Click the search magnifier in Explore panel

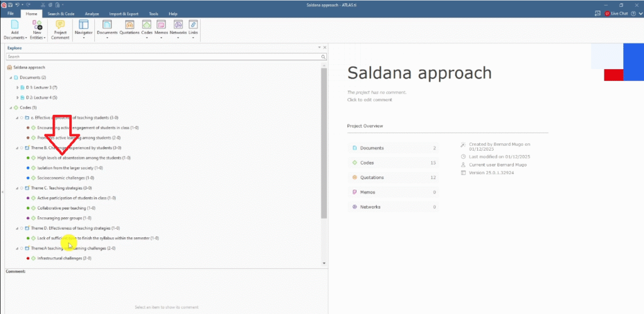[x=323, y=57]
